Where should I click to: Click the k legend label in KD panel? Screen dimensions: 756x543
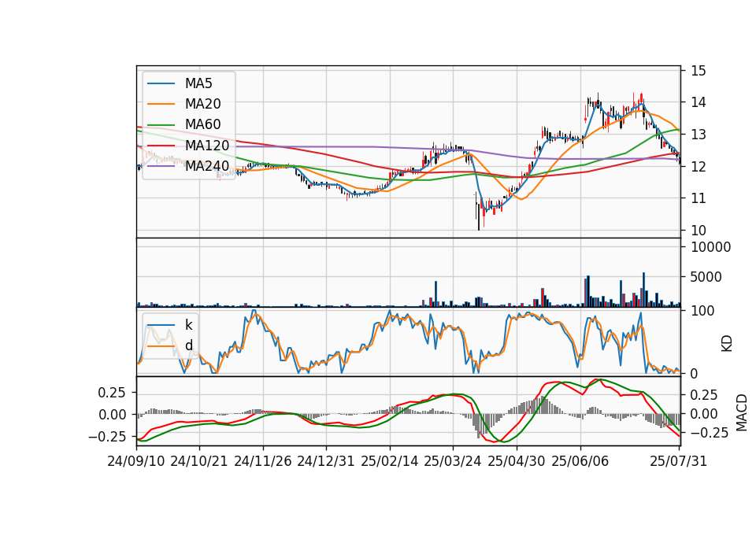point(188,325)
